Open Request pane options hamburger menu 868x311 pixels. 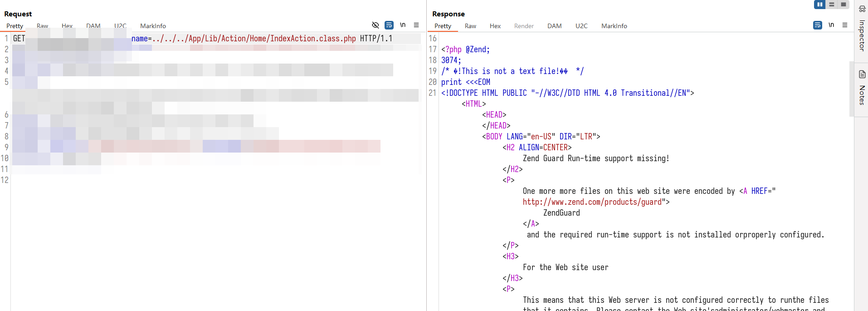[x=416, y=25]
